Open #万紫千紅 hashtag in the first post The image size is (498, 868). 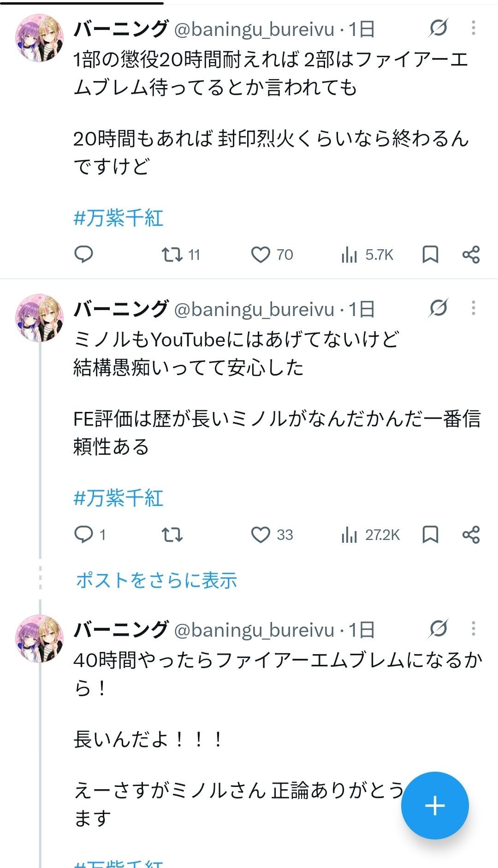119,218
